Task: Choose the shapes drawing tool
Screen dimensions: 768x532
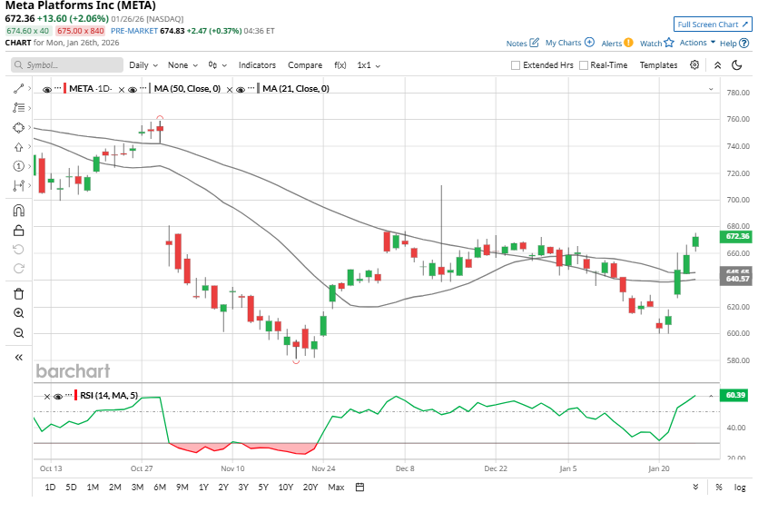Action: click(19, 128)
